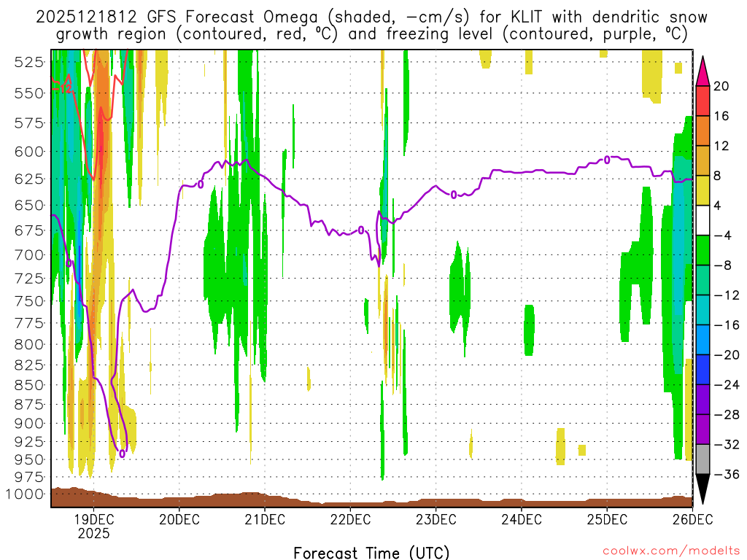Click the colorbar tick value -28
Screen dimensions: 747x560
click(x=727, y=415)
